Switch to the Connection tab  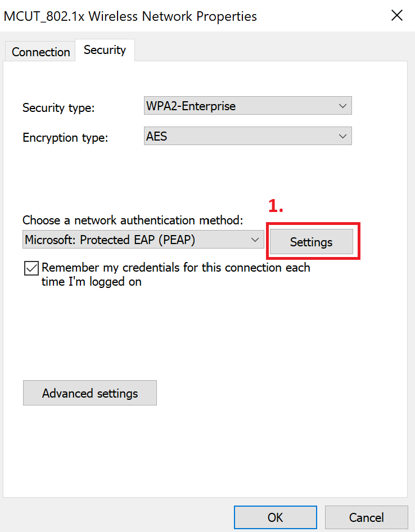40,52
